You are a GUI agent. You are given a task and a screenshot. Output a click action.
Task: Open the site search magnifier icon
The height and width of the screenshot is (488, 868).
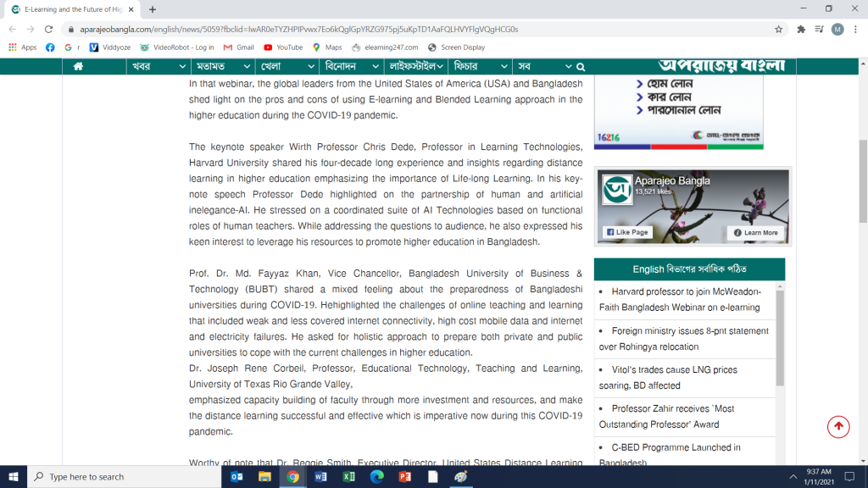pyautogui.click(x=581, y=67)
